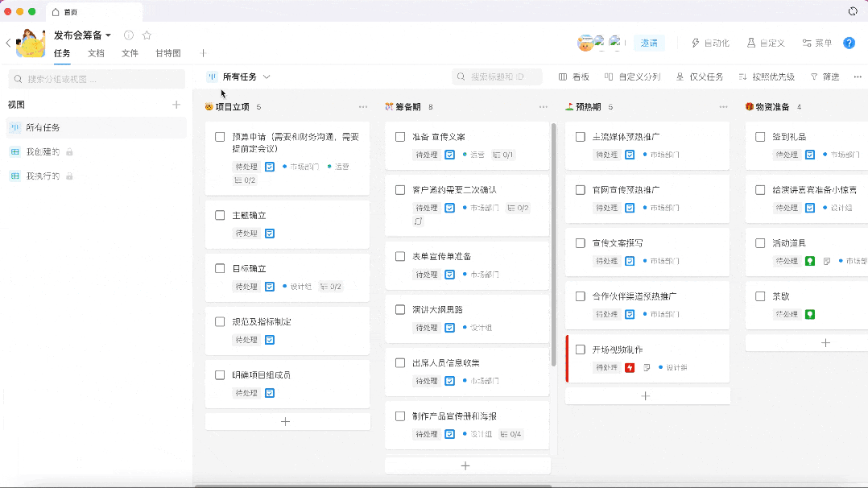Switch to the 甘特图 tab
The width and height of the screenshot is (868, 488).
167,53
